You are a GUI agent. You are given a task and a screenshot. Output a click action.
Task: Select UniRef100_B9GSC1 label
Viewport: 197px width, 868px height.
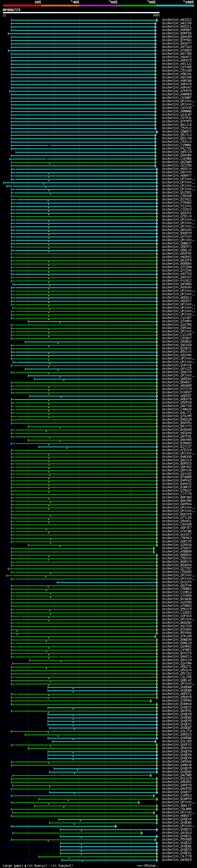[x=177, y=26]
